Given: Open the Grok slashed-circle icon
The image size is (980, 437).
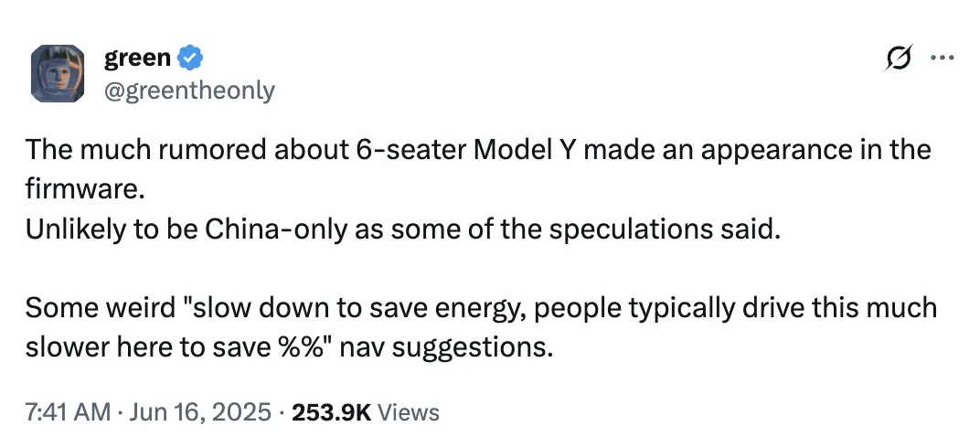Looking at the screenshot, I should tap(900, 59).
